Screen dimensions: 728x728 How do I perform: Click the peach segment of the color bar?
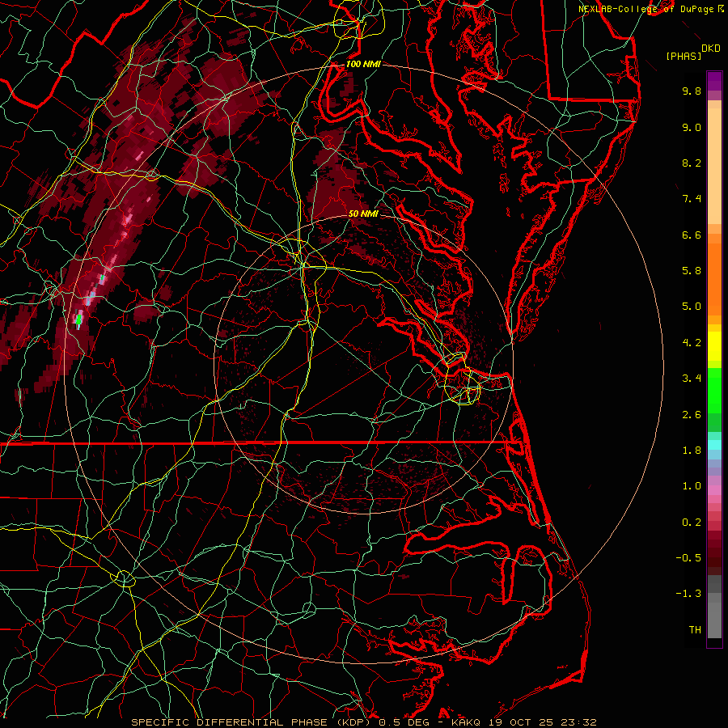coord(714,167)
